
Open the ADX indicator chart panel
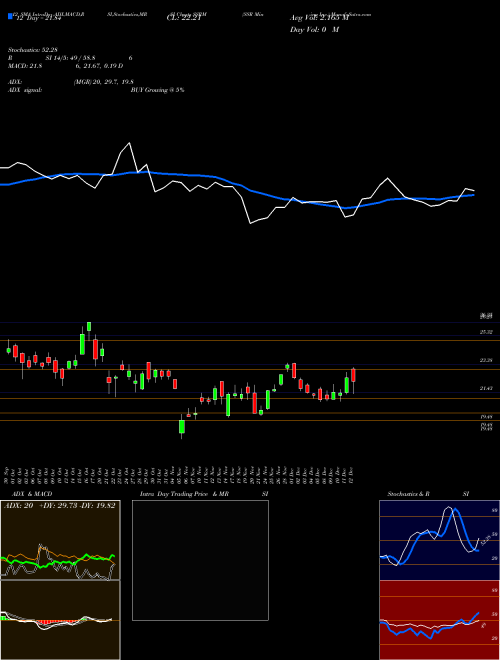click(60, 540)
